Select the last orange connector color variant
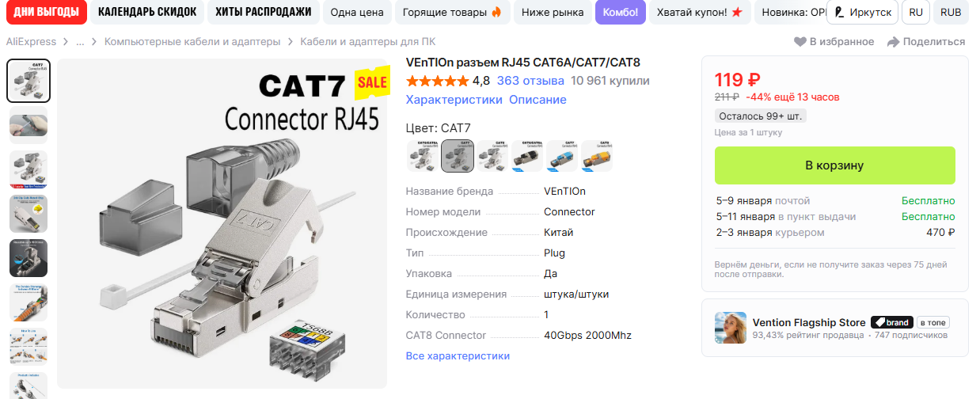Viewport: 980px width, 399px height. [597, 156]
